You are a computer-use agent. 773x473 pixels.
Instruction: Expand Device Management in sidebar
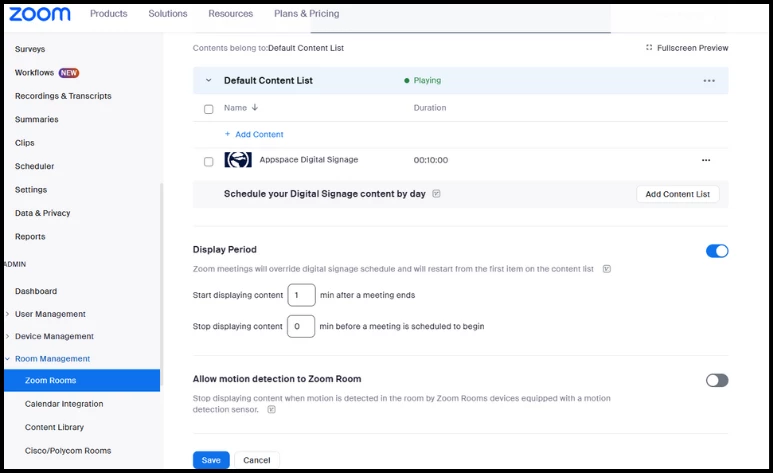[x=7, y=336]
